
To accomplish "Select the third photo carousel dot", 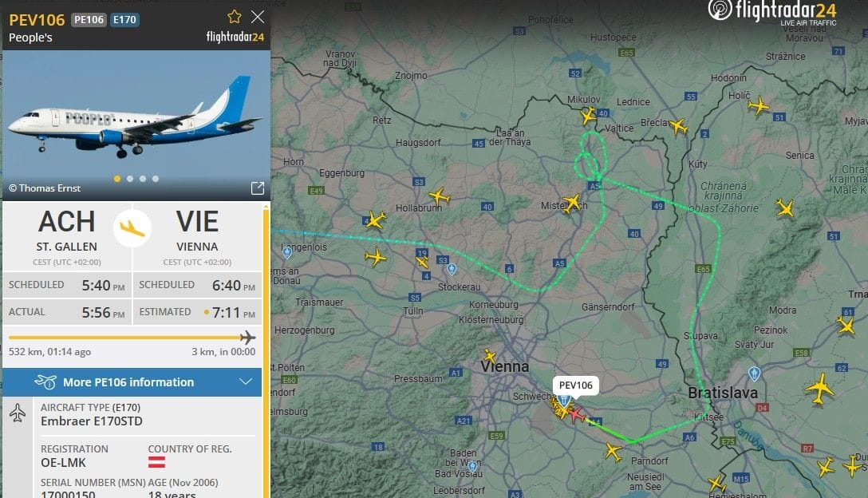I will 143,179.
